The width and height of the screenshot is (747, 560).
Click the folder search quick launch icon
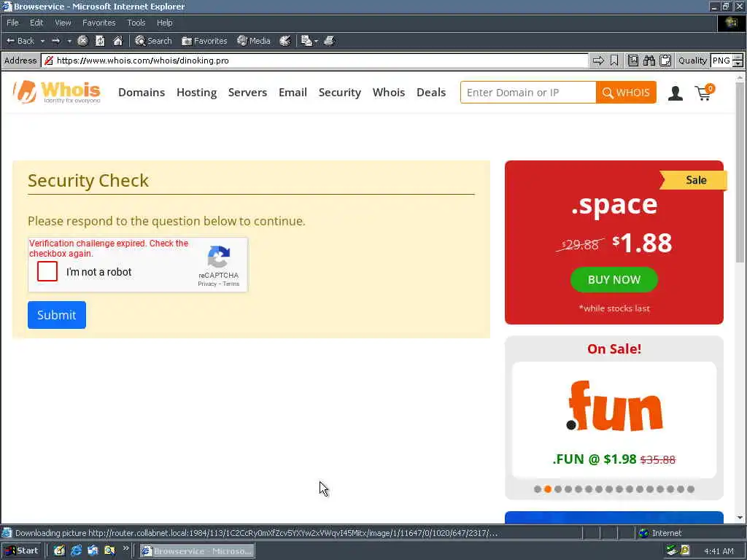tap(109, 551)
